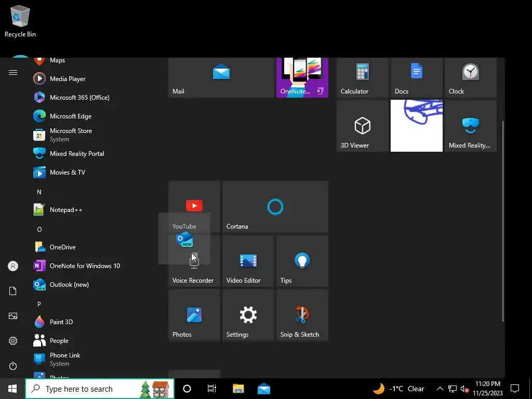Click the Mail tile
Viewport: 532px width, 399px height.
coord(221,78)
